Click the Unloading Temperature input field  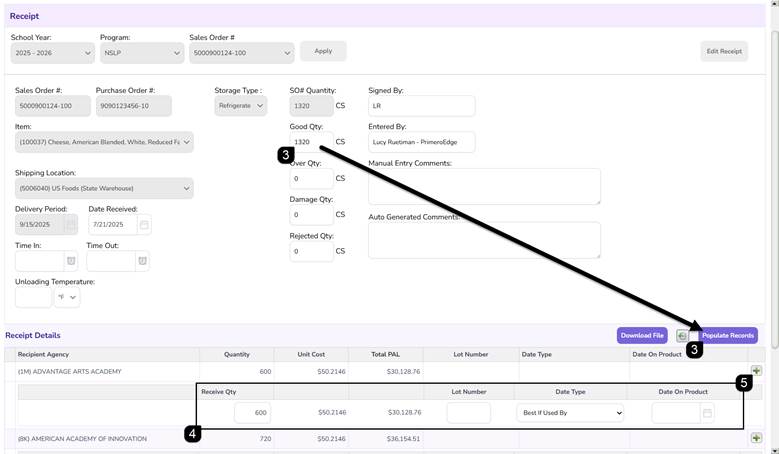tap(33, 298)
